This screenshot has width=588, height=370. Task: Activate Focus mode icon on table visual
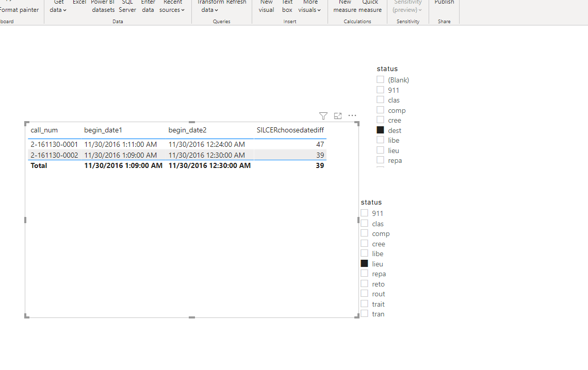tap(338, 116)
